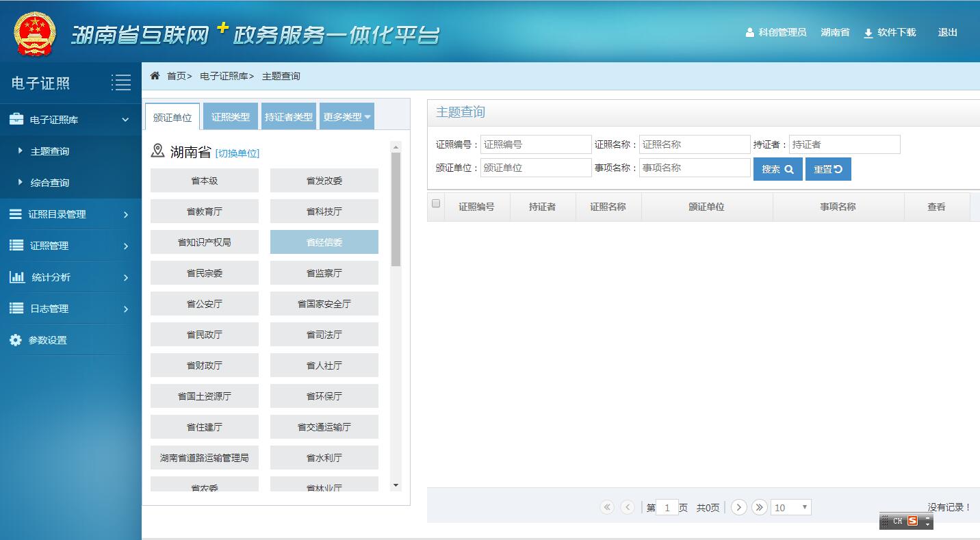Click the unit list scrollbar down arrow
This screenshot has width=980, height=540.
click(396, 485)
